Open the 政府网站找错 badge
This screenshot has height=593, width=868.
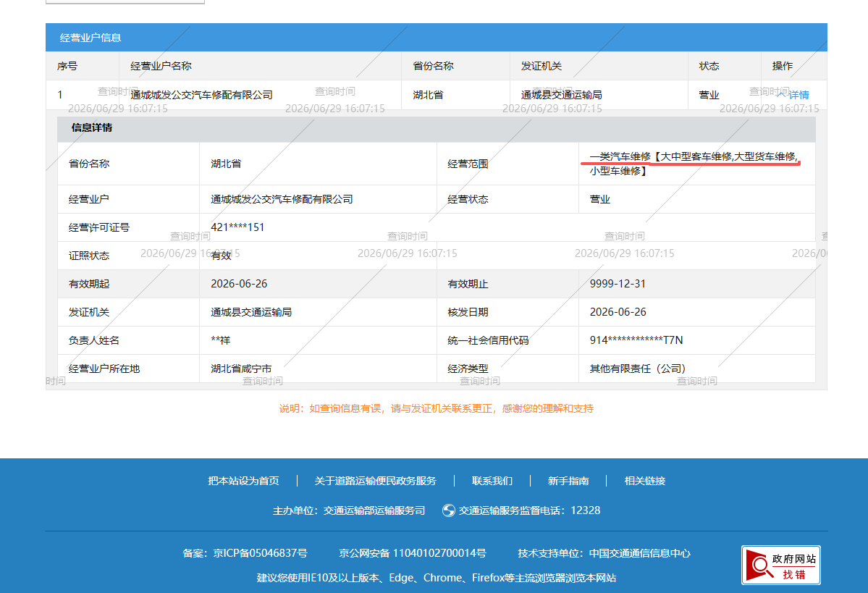pos(780,565)
